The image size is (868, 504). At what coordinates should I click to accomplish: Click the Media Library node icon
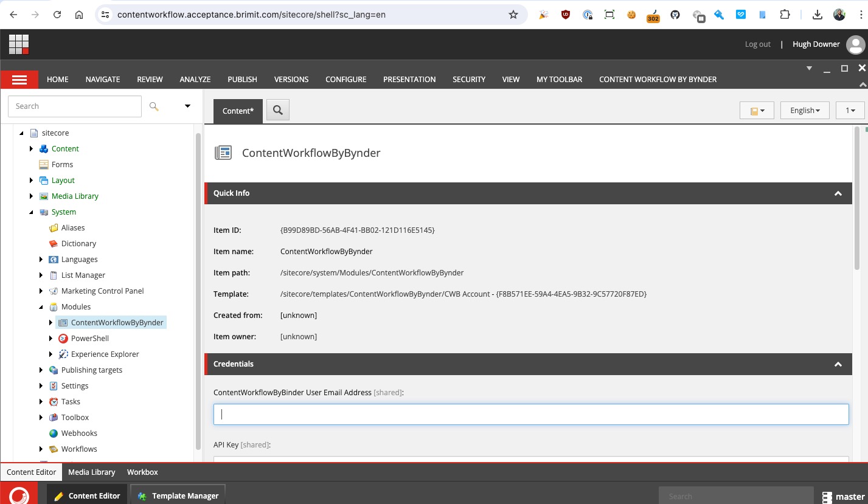44,196
